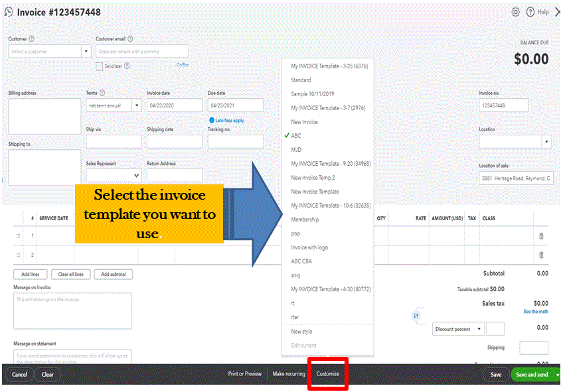Choose Invoice with logo template
The width and height of the screenshot is (561, 392).
tap(309, 247)
